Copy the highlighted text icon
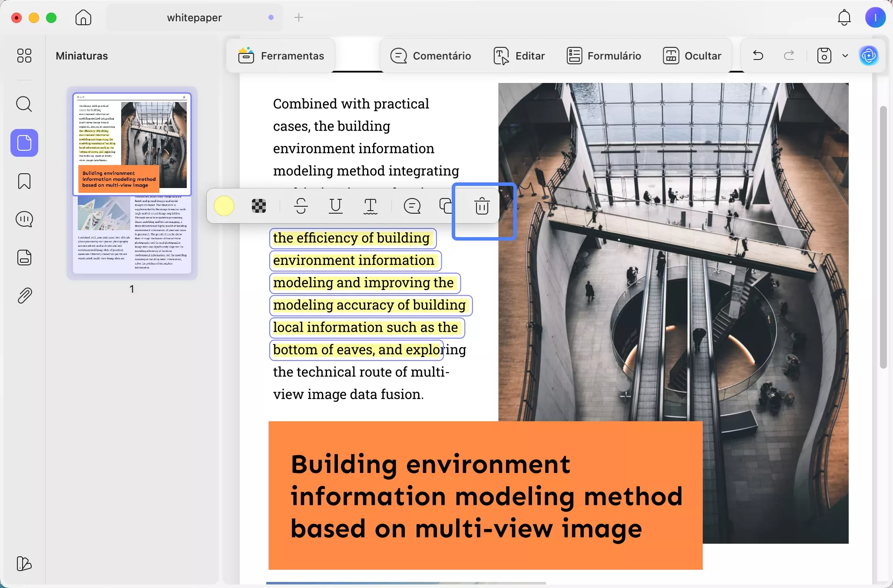Viewport: 893px width, 588px height. 446,206
